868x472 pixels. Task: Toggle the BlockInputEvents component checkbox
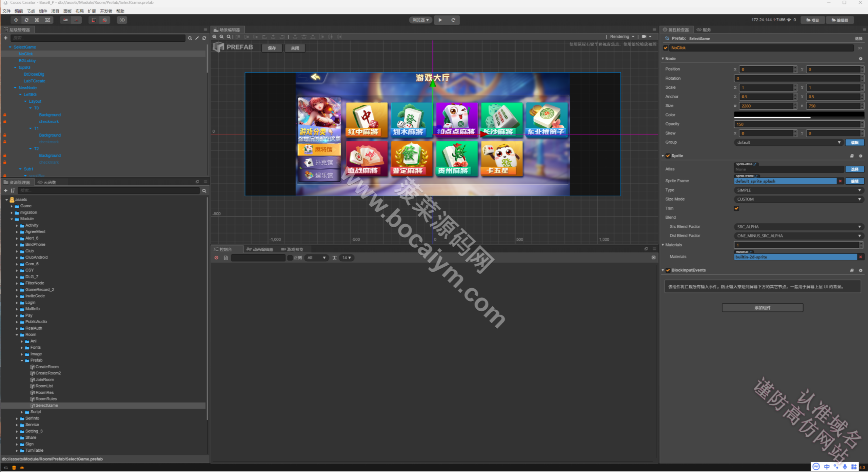coord(668,270)
